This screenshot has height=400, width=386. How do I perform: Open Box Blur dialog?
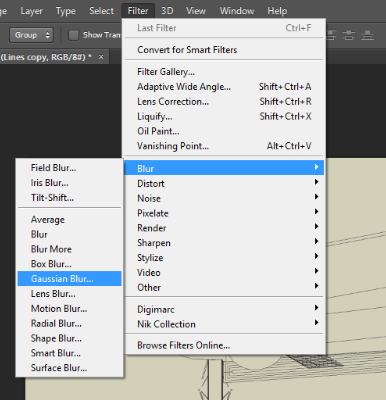coord(69,264)
